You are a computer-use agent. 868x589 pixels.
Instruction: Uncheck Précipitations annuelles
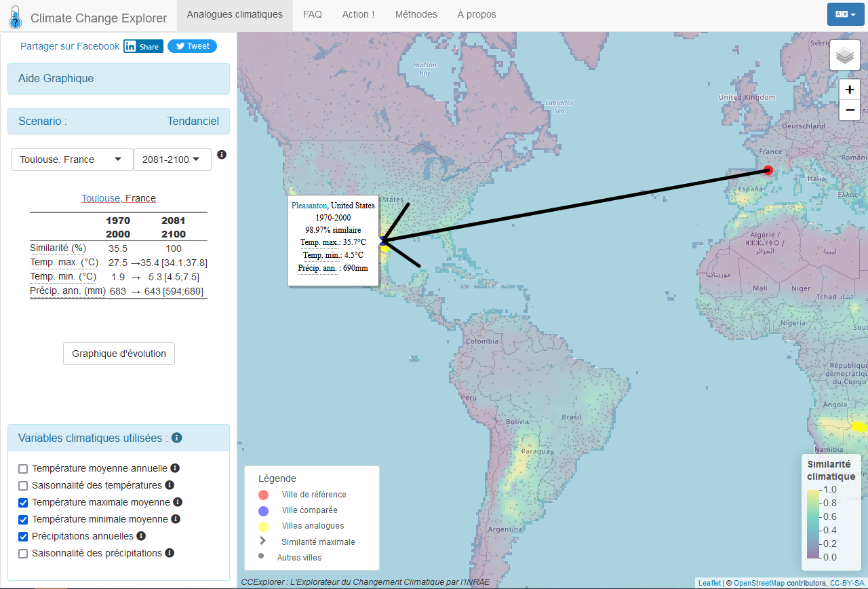click(x=23, y=537)
